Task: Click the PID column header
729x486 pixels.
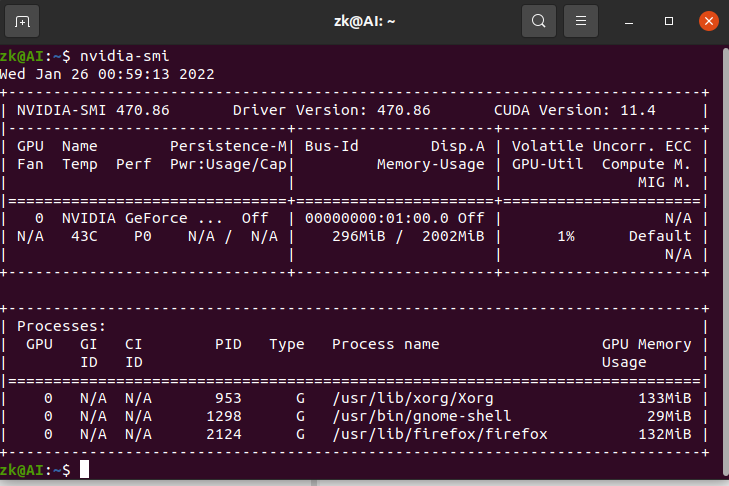Action: [228, 345]
